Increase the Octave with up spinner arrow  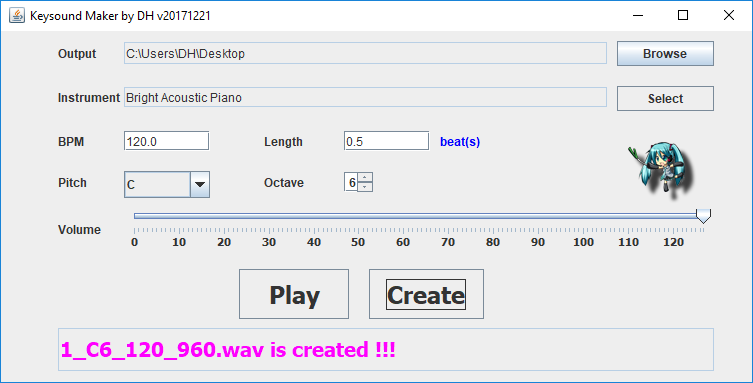365,178
